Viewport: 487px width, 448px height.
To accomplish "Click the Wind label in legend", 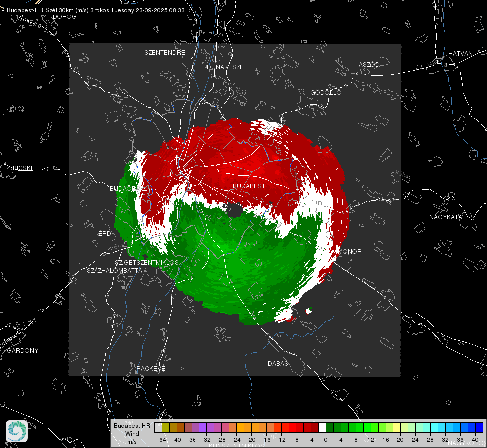I will (132, 434).
